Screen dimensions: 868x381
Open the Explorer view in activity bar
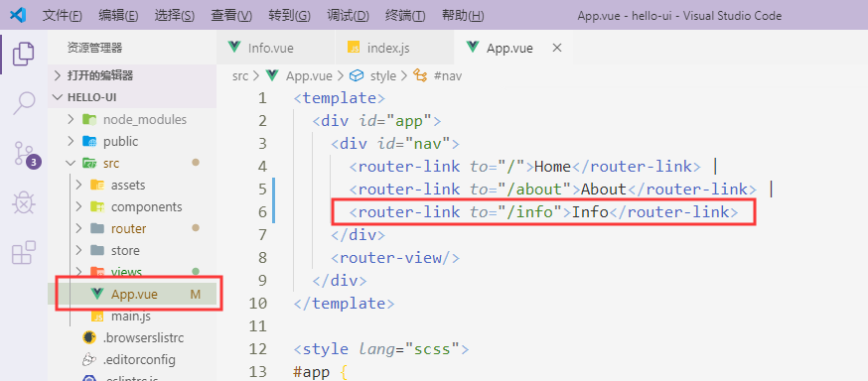point(23,54)
